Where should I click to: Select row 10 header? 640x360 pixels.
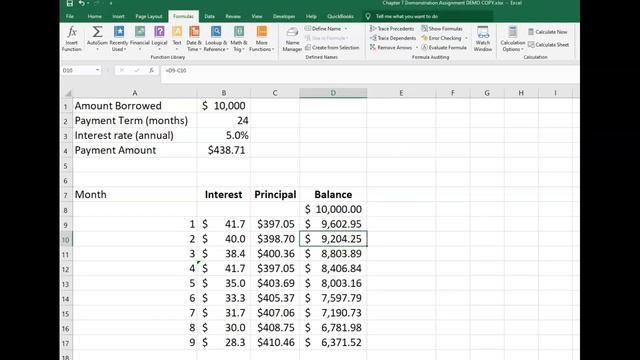[66, 240]
